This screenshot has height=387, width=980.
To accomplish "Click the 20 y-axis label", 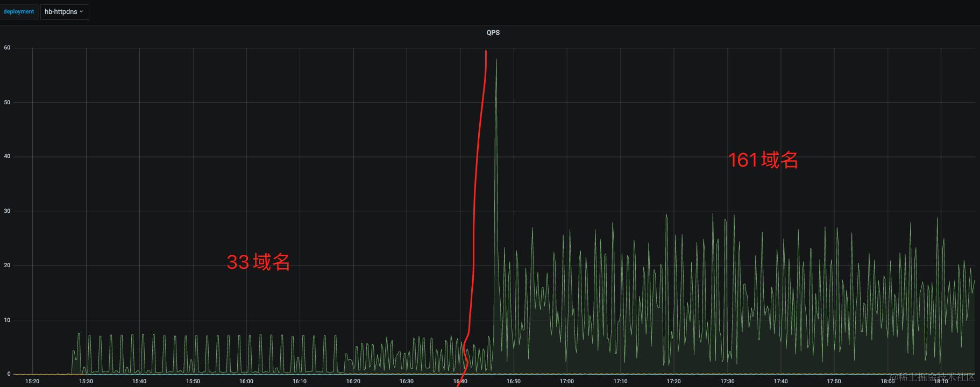I will pyautogui.click(x=7, y=266).
